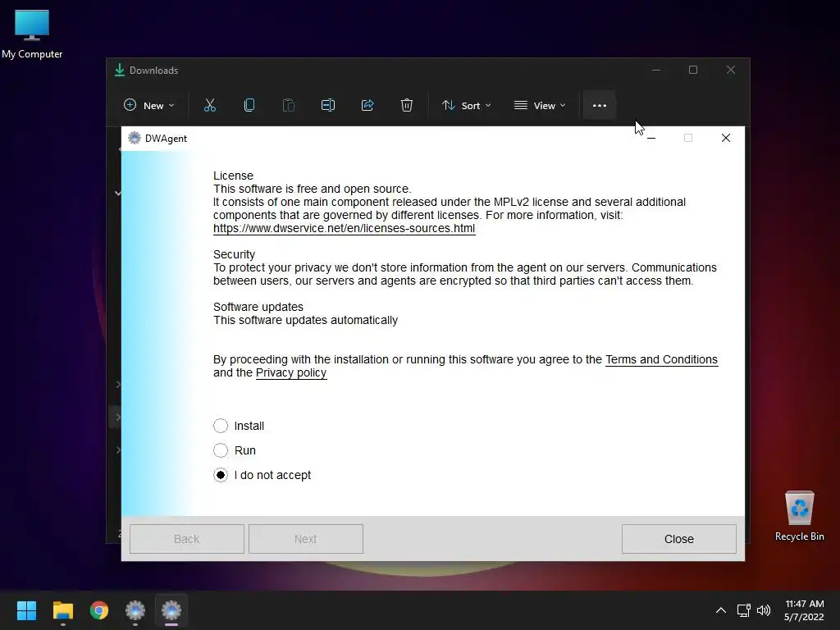Click the volume speaker icon in tray
The image size is (840, 630).
pyautogui.click(x=764, y=610)
